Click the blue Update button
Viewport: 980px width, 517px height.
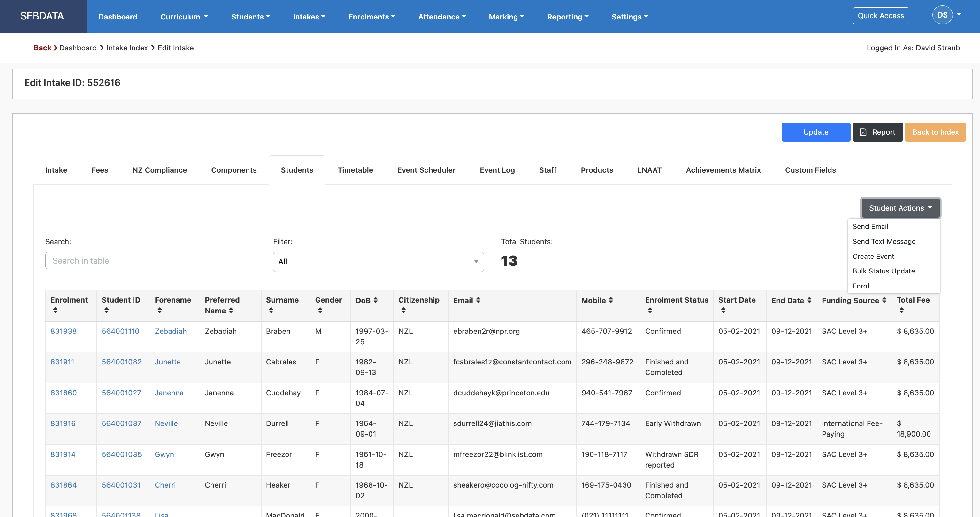pyautogui.click(x=815, y=132)
